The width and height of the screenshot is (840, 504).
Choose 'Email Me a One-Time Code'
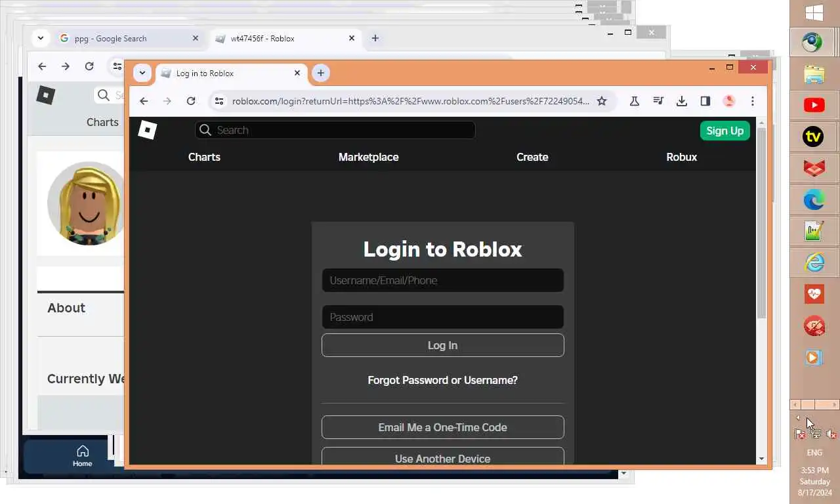[442, 427]
